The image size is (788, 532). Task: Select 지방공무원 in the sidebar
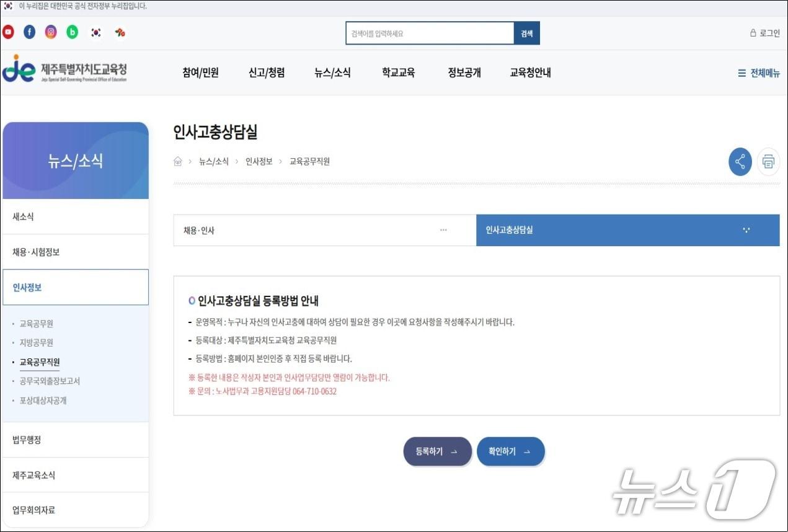click(37, 342)
